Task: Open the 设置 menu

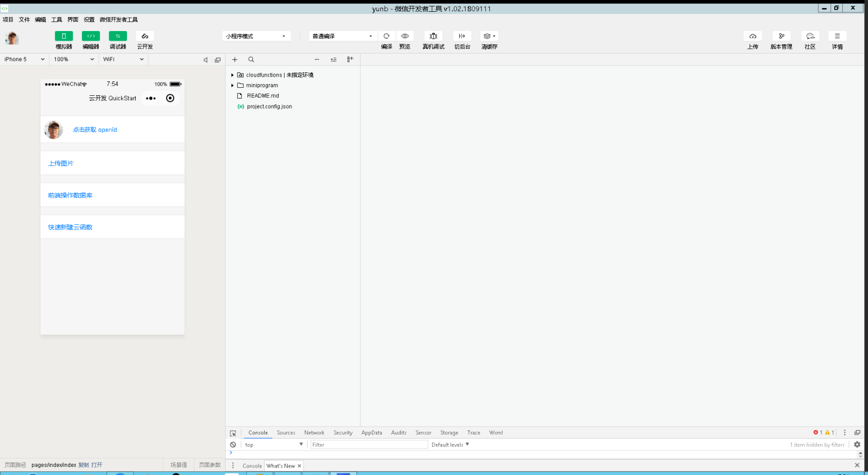Action: point(89,19)
